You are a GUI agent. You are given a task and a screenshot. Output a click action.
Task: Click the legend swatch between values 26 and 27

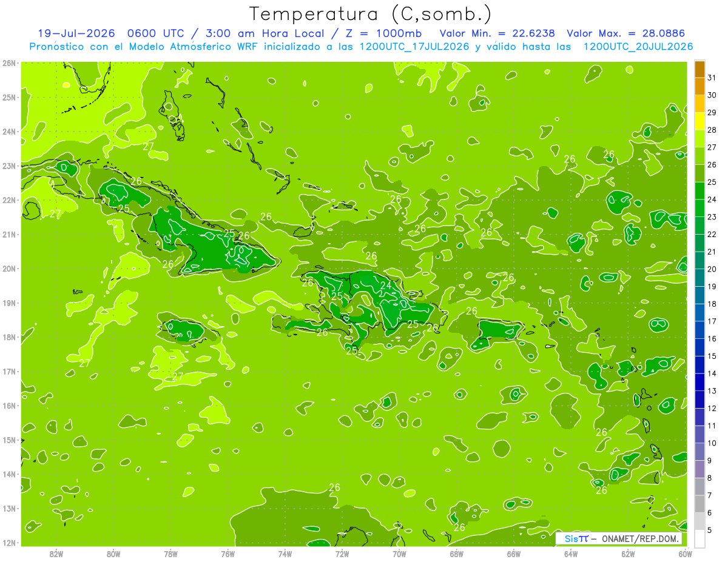(x=699, y=156)
